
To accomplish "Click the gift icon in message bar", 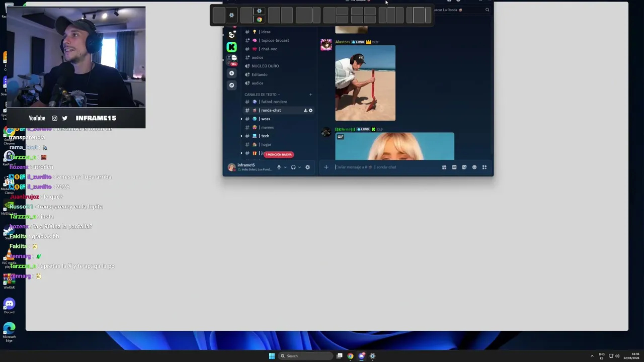I will tap(444, 167).
